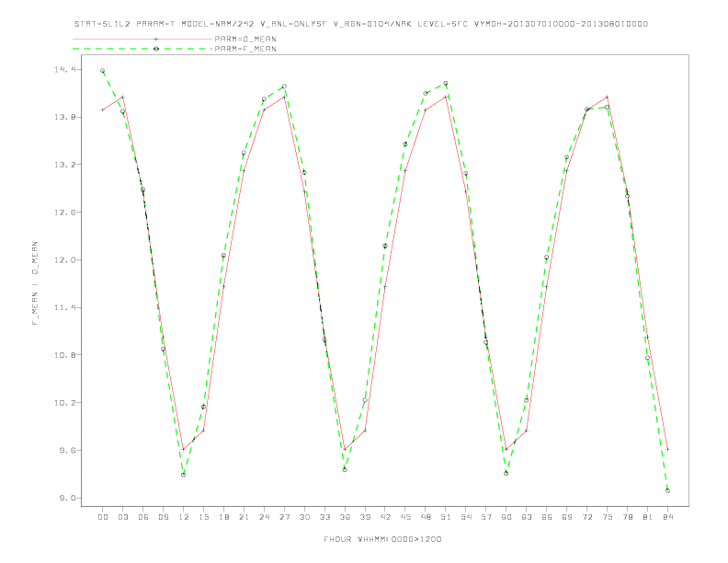The image size is (728, 563).
Task: Click the 48 forecast hour tick label
Action: click(x=426, y=517)
